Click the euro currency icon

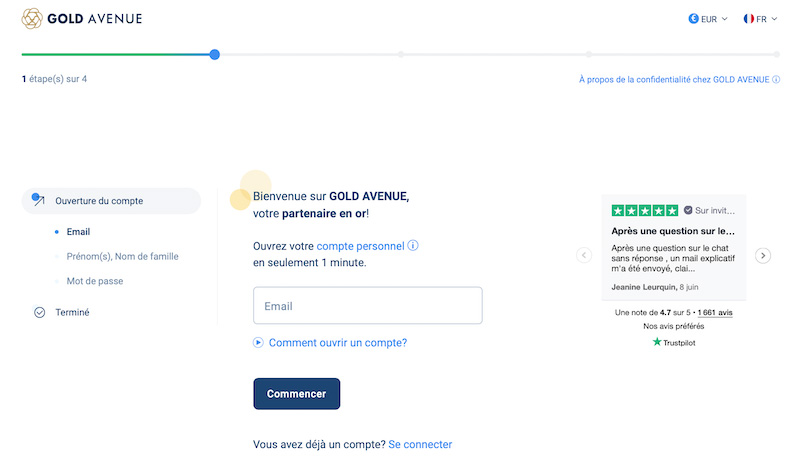693,19
